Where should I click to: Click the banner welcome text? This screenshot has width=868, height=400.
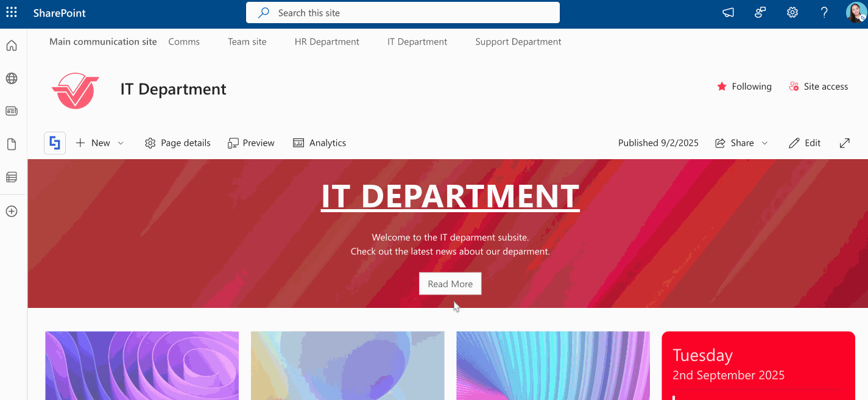pyautogui.click(x=450, y=245)
